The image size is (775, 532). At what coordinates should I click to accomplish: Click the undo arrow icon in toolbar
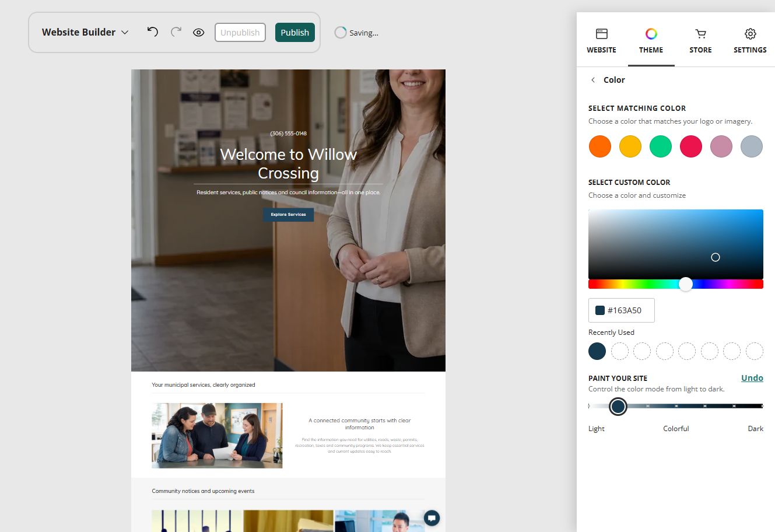click(x=153, y=32)
